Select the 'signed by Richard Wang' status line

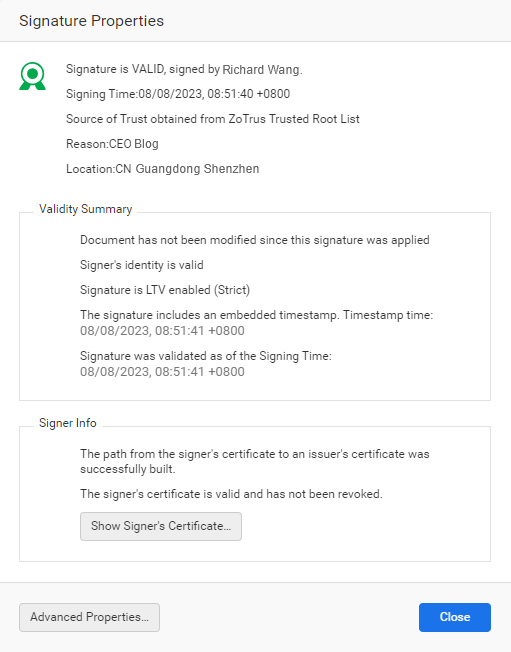[184, 69]
